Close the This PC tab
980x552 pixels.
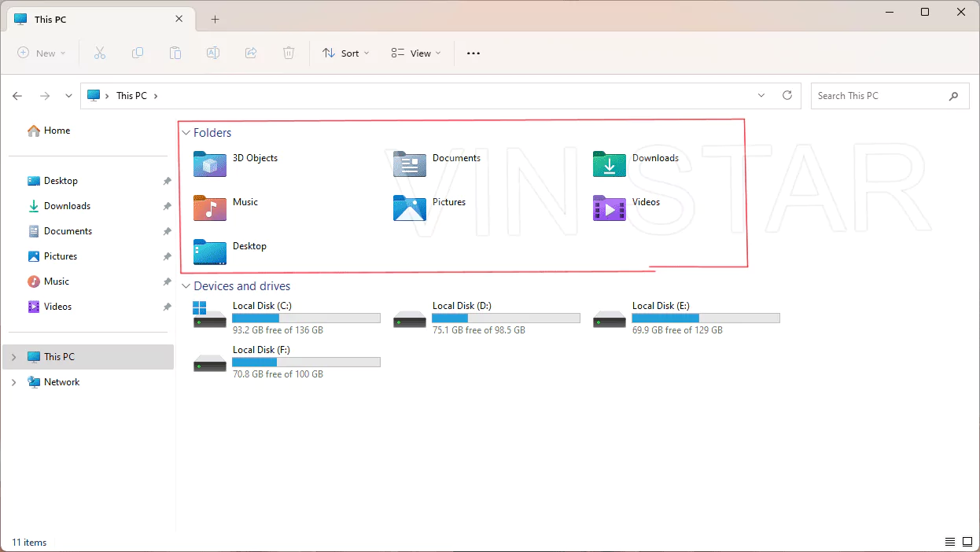[x=179, y=19]
